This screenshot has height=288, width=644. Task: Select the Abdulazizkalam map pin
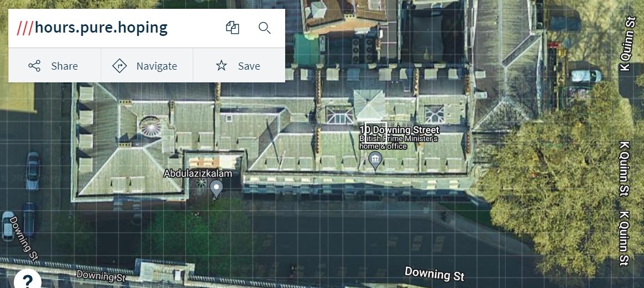coord(216,190)
